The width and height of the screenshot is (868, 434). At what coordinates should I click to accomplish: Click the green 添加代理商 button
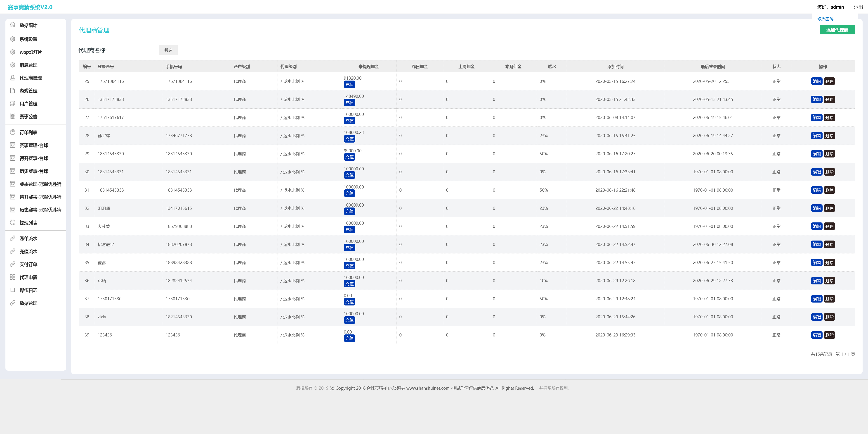coord(837,30)
